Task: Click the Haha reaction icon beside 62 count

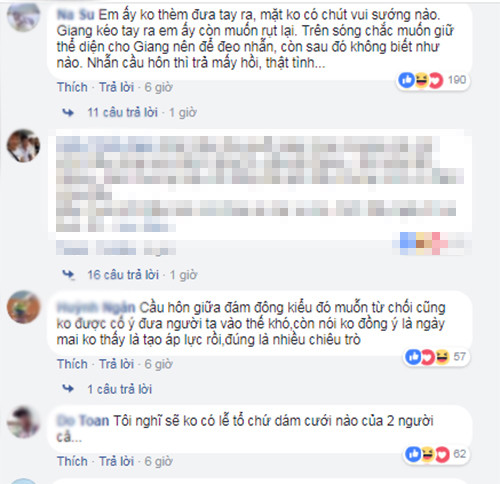Action: 428,454
